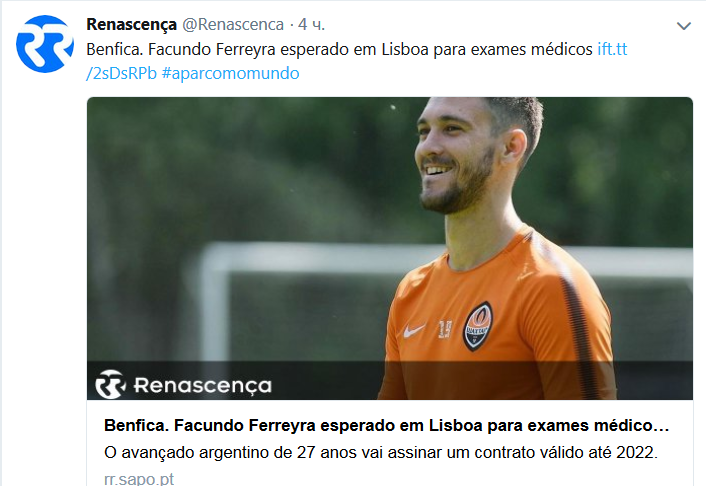This screenshot has width=706, height=486.
Task: Open the rr.sapo.pt source domain
Action: pos(139,478)
